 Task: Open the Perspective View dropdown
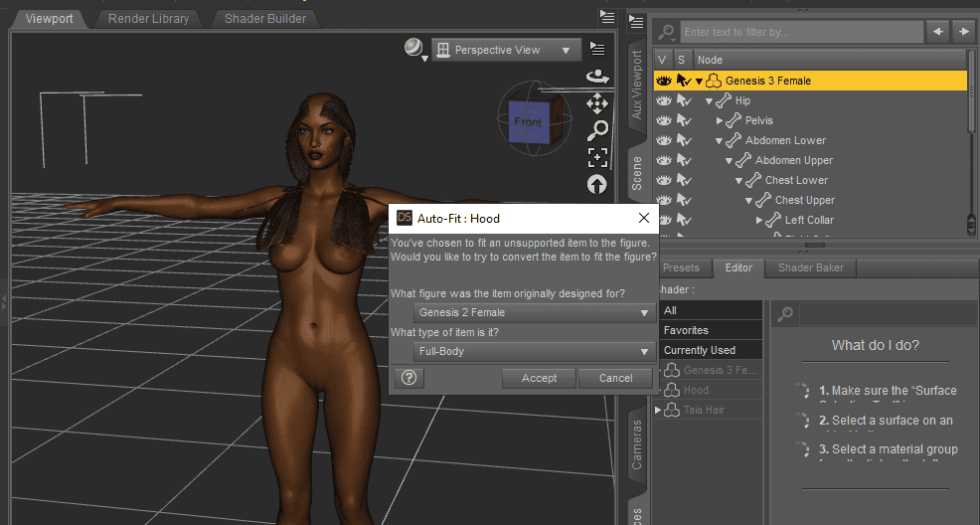click(x=506, y=50)
